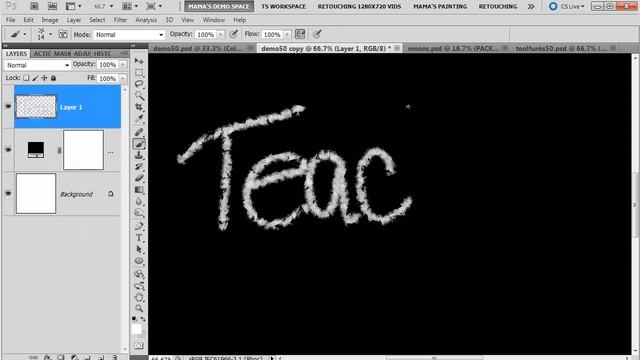Open Screen Mode dropdown
The width and height of the screenshot is (640, 360).
[154, 6]
